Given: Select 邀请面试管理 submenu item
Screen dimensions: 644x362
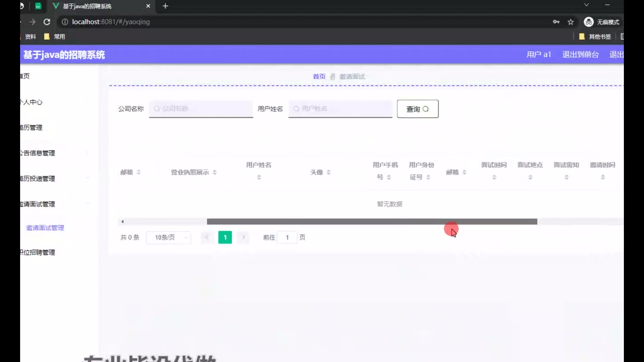Looking at the screenshot, I should pos(45,228).
